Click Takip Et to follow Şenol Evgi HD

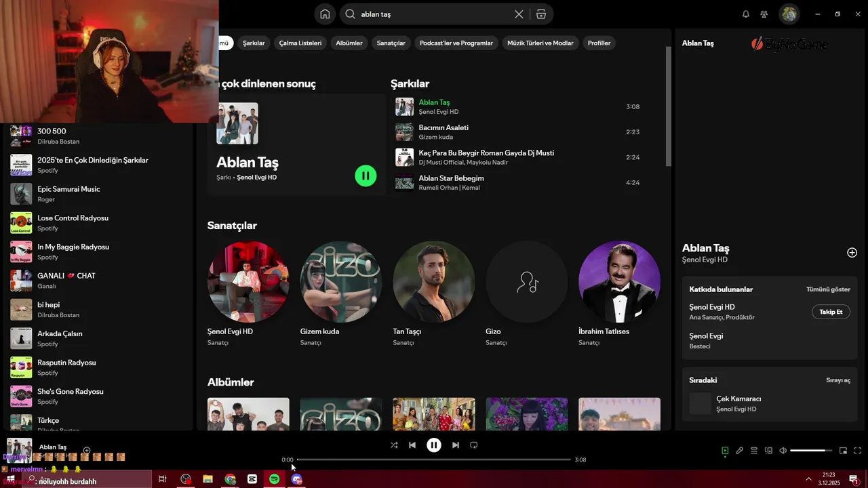[831, 312]
